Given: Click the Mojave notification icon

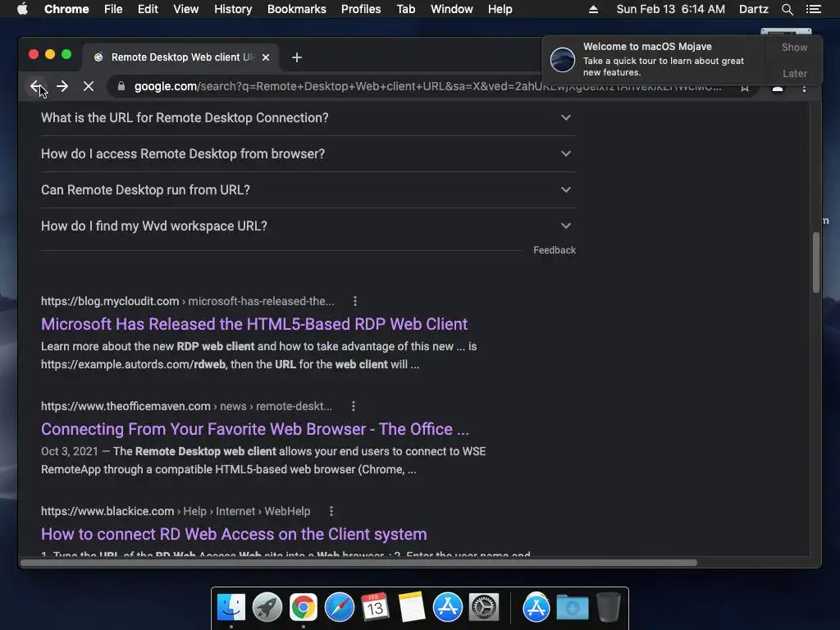Looking at the screenshot, I should click(563, 59).
